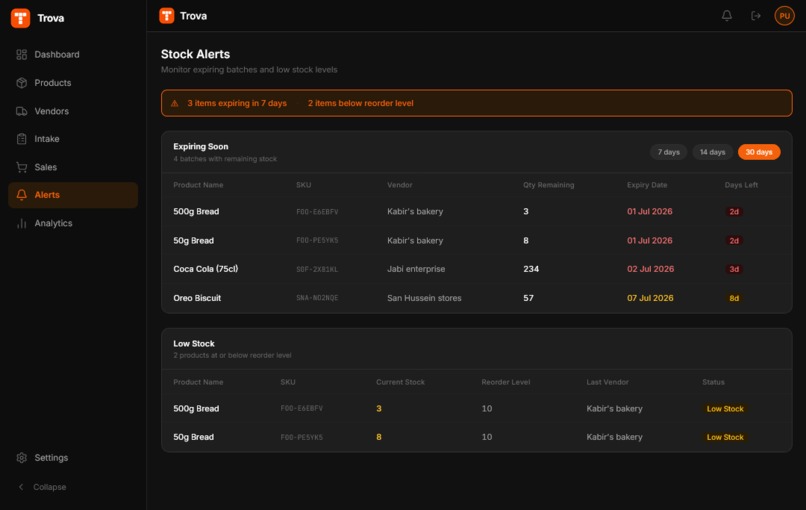Click the 3d days-left badge
The image size is (806, 510).
tap(734, 269)
